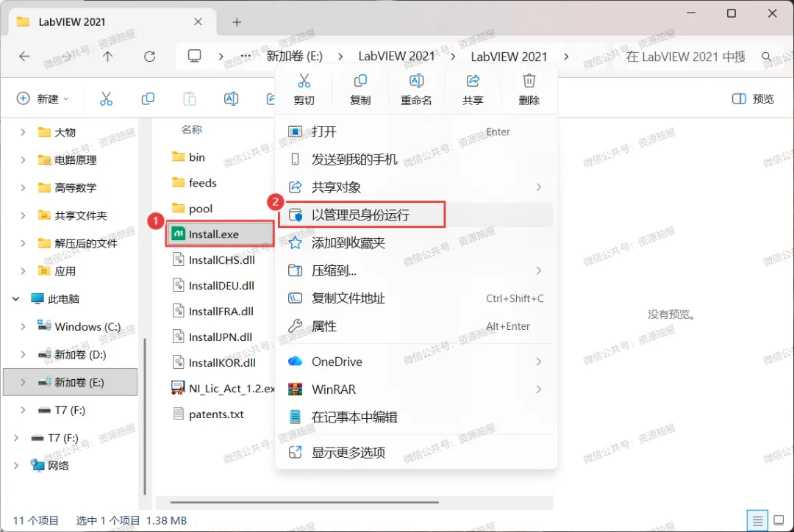Viewport: 794px width, 532px height.
Task: Close the LabVIEW 2021 tab
Action: pyautogui.click(x=198, y=22)
